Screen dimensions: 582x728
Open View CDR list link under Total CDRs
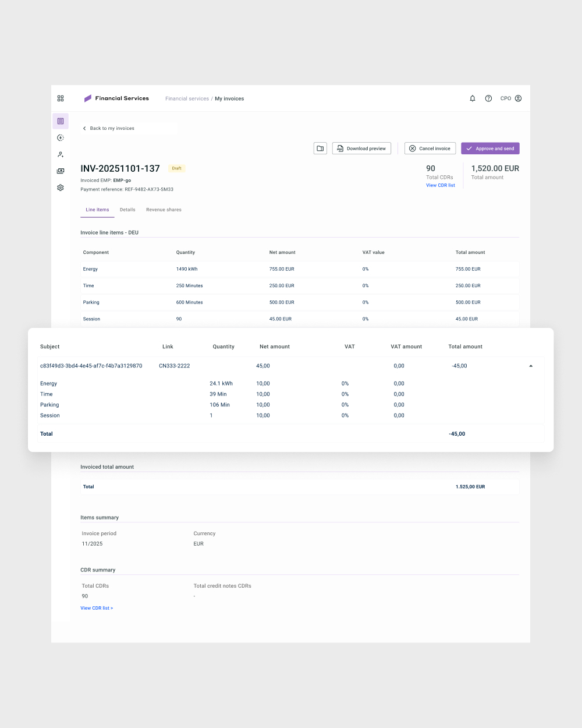[441, 185]
